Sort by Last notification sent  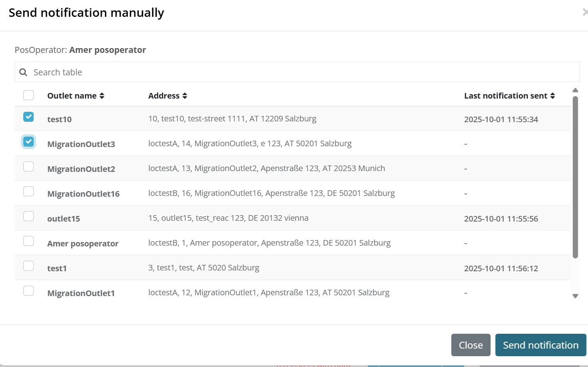509,96
